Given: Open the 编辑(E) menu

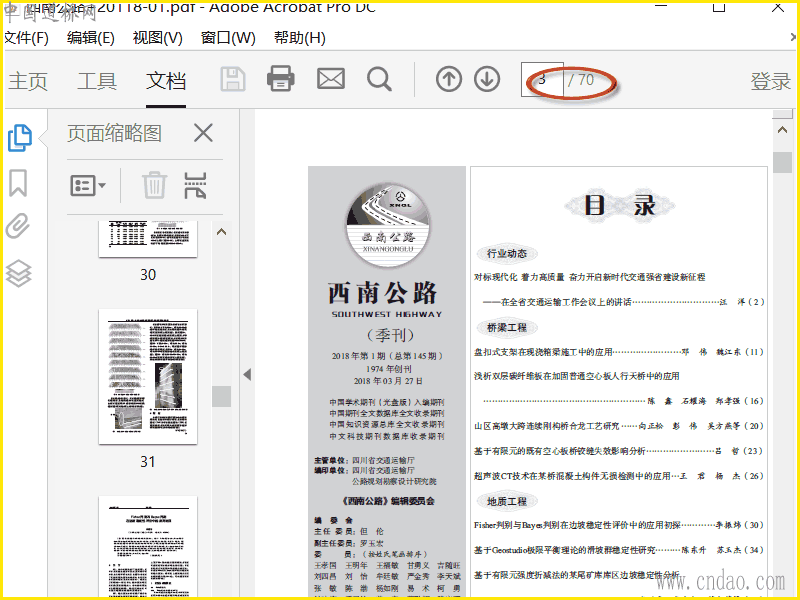Looking at the screenshot, I should pos(91,38).
